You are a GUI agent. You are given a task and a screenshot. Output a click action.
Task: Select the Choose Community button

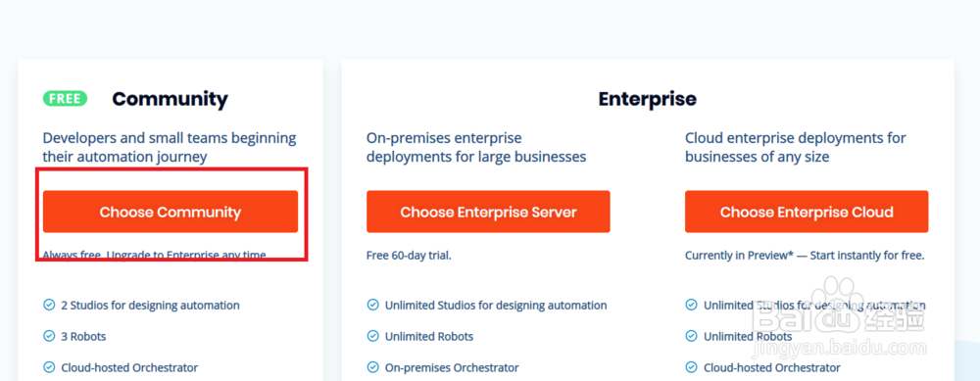[x=170, y=212]
